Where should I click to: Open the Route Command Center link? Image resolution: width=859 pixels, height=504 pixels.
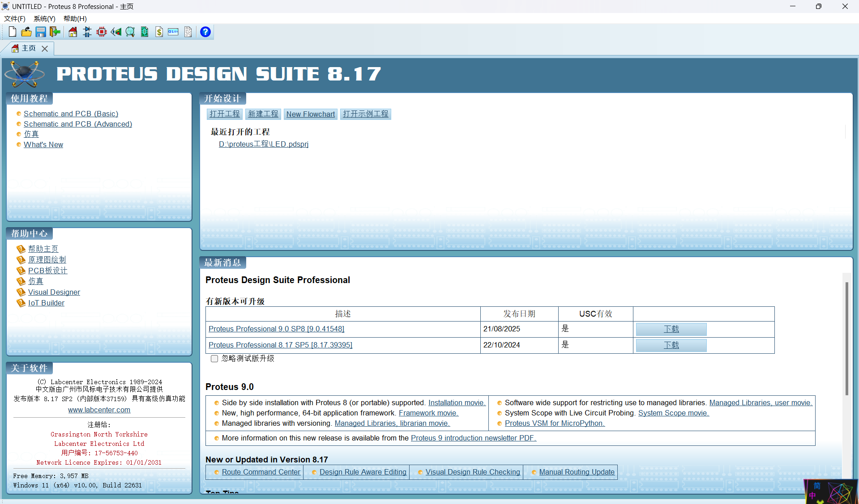261,472
